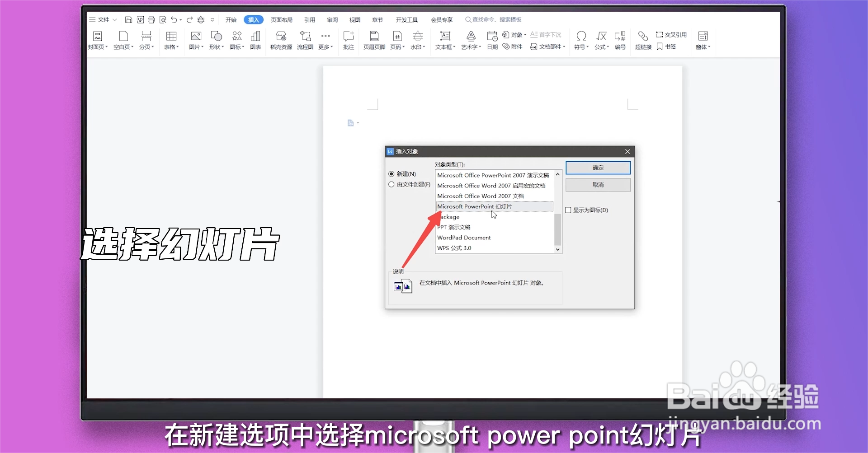Select WPS 公式 3.0 in object list
Image resolution: width=868 pixels, height=453 pixels.
(x=494, y=248)
